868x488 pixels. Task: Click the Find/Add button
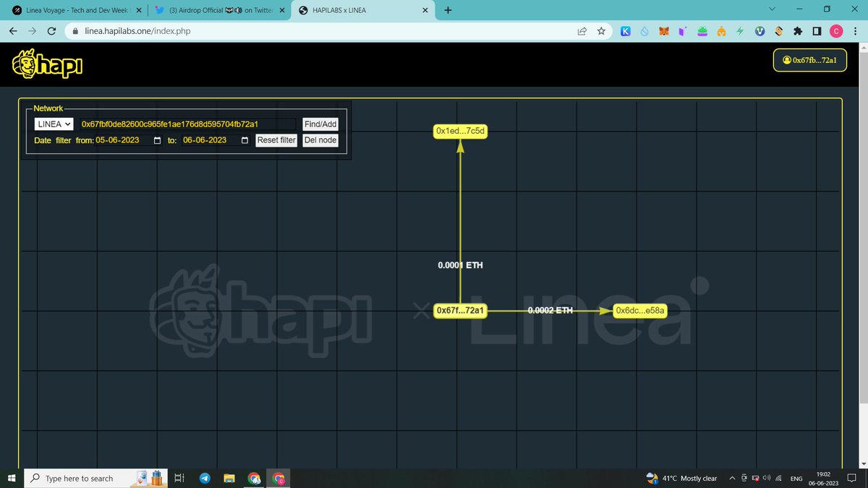(320, 124)
